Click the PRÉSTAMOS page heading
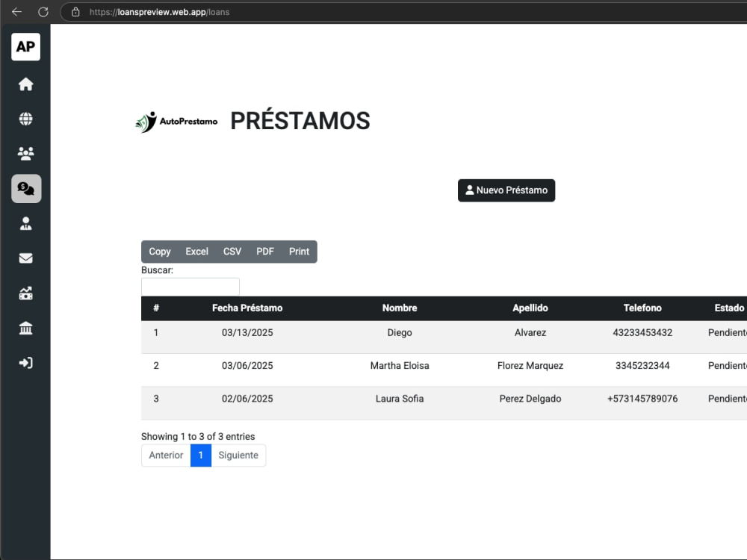 tap(300, 121)
